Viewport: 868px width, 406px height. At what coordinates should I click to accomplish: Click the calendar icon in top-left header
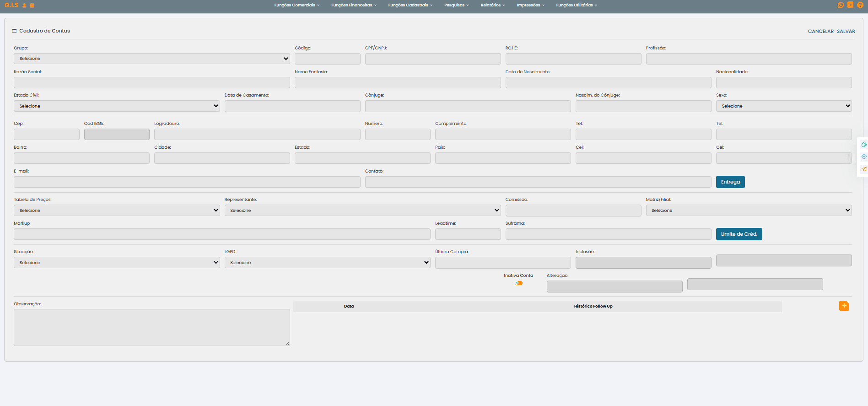point(32,5)
